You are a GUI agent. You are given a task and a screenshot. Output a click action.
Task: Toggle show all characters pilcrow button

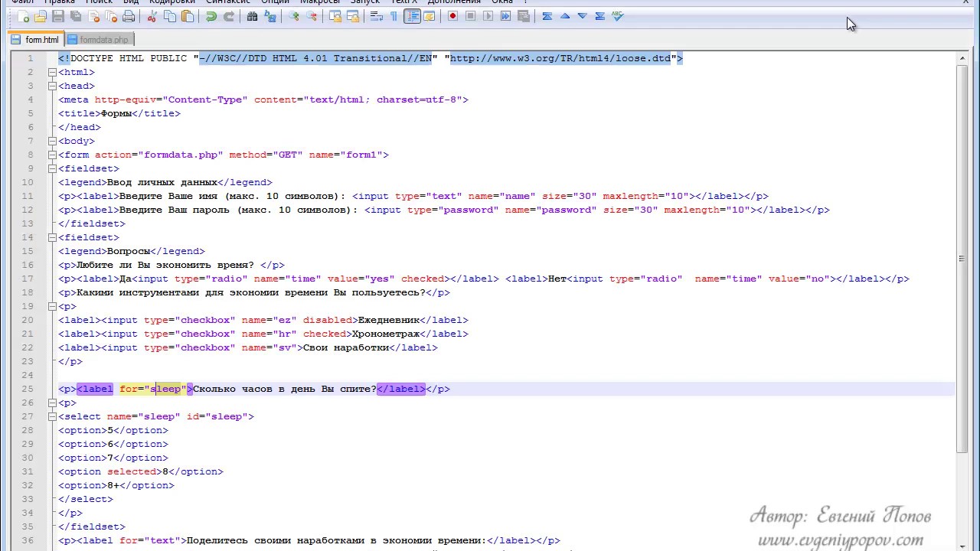[x=394, y=16]
